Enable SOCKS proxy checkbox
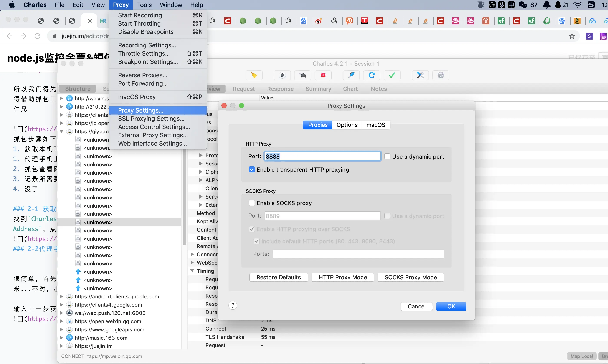Image resolution: width=608 pixels, height=364 pixels. (252, 203)
